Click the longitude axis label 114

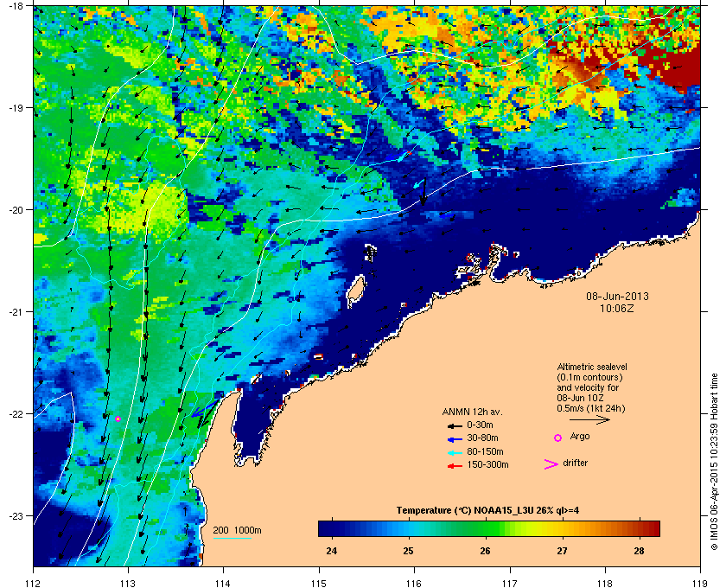223,583
